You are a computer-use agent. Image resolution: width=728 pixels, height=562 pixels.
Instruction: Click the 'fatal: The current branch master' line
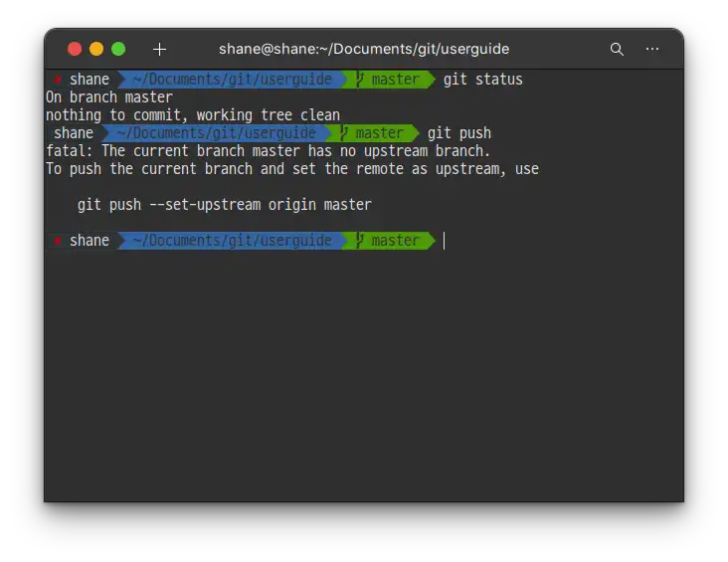click(x=268, y=151)
